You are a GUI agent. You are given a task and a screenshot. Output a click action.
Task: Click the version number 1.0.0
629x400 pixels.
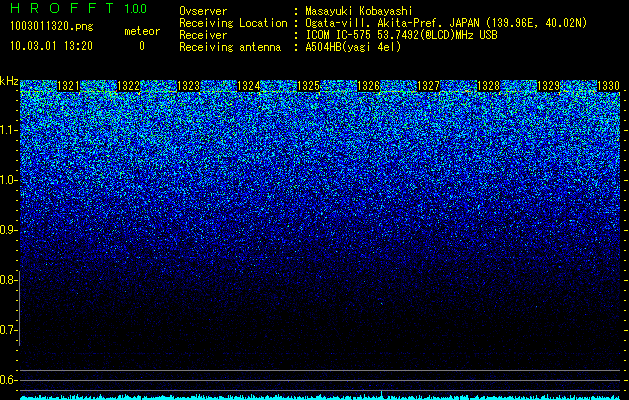(135, 9)
